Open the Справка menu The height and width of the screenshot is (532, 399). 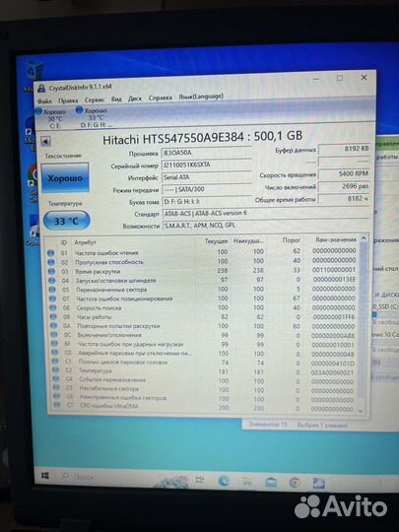161,98
